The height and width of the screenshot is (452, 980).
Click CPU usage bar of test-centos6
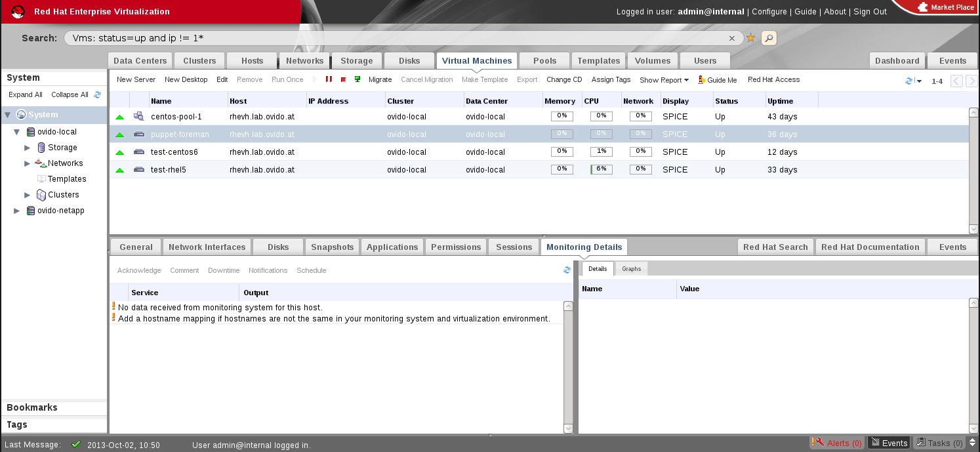click(x=602, y=152)
